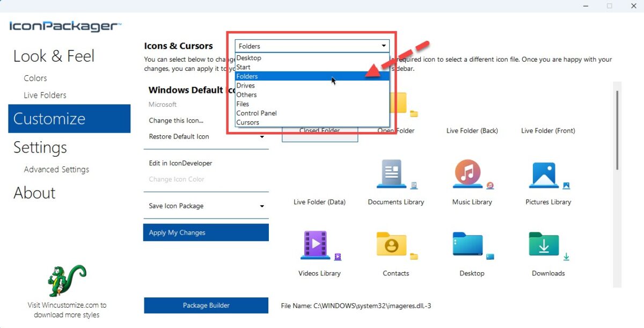The height and width of the screenshot is (328, 644).
Task: Select the Downloads icon
Action: [x=547, y=246]
